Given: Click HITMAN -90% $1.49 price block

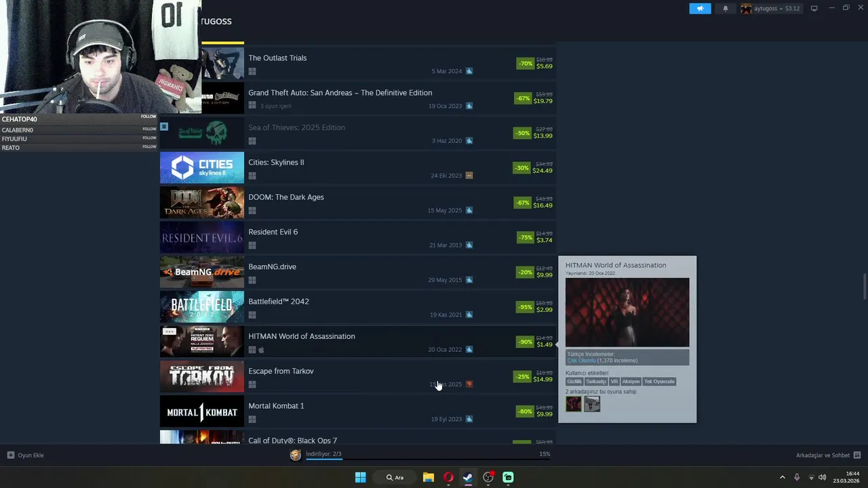Looking at the screenshot, I should pos(534,342).
